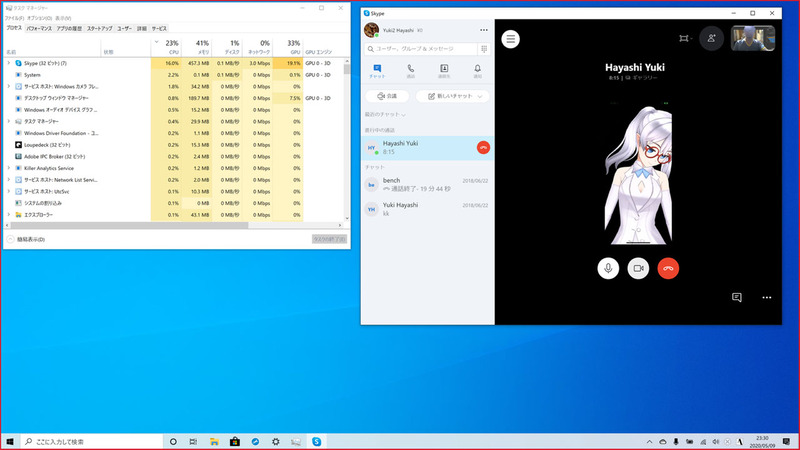Open the Skype icon in the taskbar
The image size is (800, 450).
316,441
